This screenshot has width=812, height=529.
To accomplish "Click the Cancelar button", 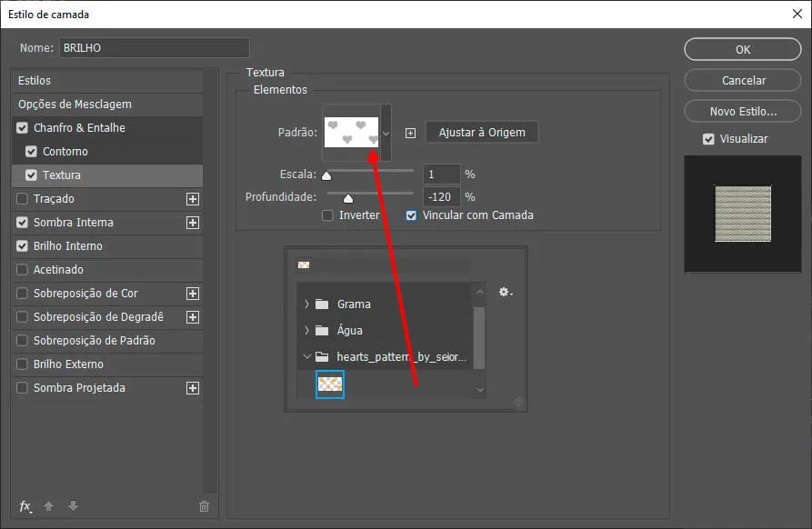I will [743, 80].
